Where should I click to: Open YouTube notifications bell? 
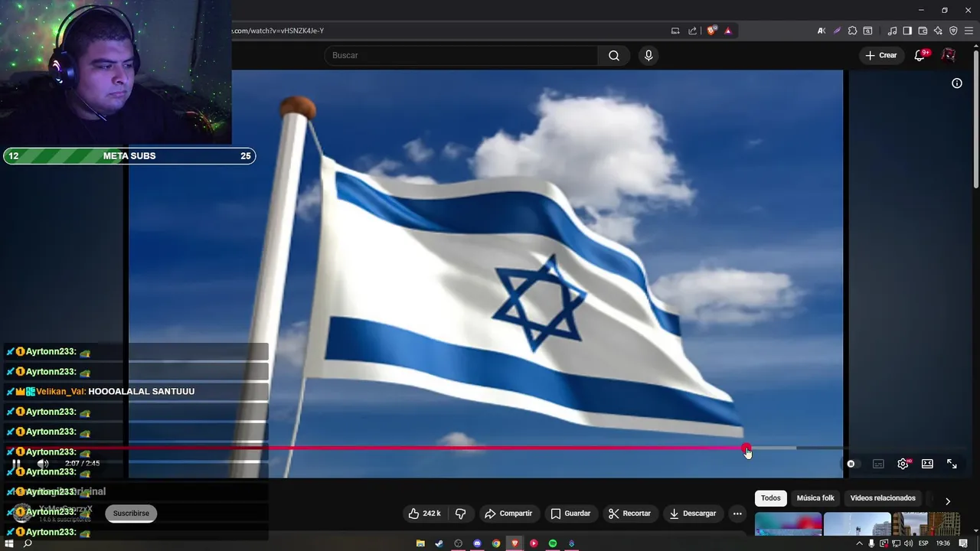click(921, 55)
